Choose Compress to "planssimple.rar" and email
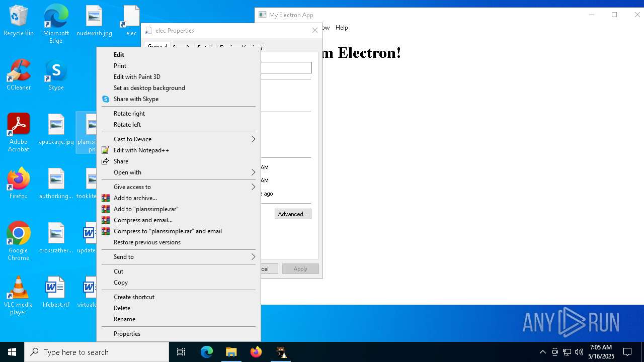The height and width of the screenshot is (362, 644). 179,231
